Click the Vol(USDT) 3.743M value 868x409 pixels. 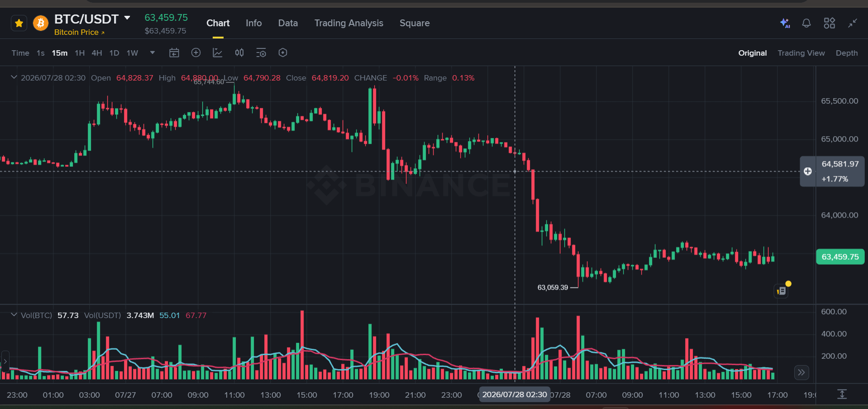(x=140, y=315)
